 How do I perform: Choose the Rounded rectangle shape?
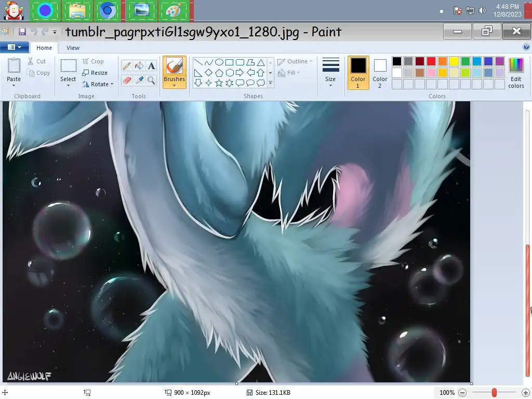pos(240,62)
